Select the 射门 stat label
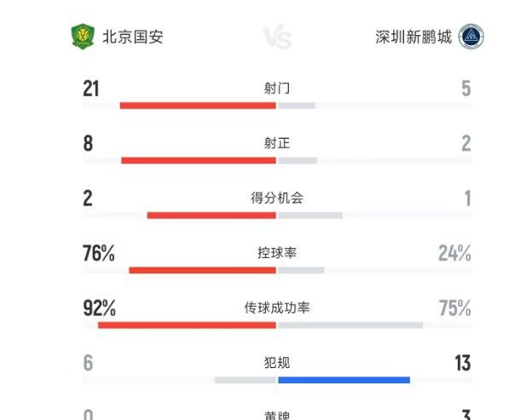This screenshot has height=420, width=515. point(277,89)
